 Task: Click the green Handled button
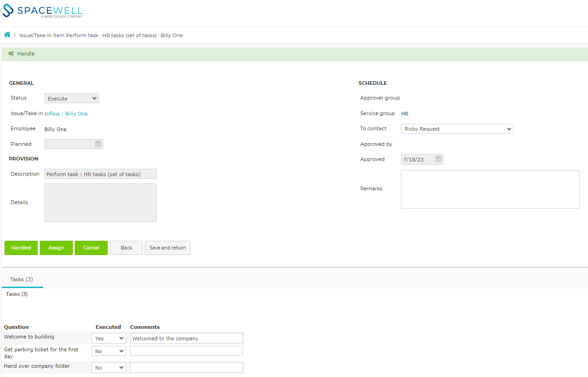(21, 248)
